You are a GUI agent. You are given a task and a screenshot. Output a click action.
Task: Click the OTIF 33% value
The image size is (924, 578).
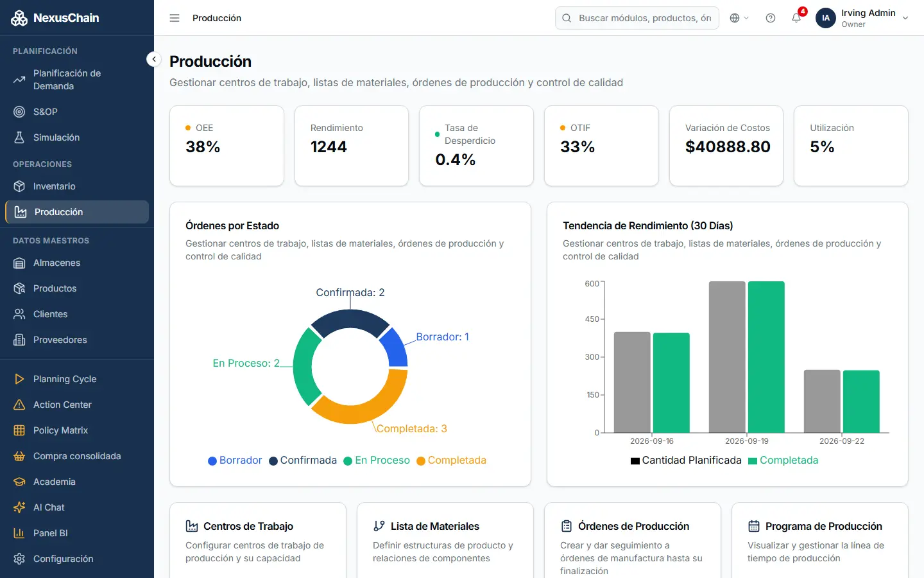577,147
